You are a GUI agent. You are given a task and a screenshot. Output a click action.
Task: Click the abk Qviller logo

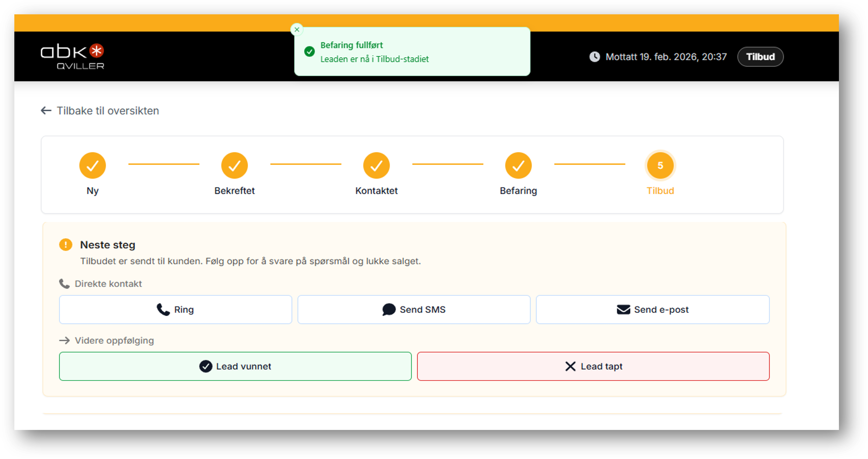pyautogui.click(x=73, y=56)
